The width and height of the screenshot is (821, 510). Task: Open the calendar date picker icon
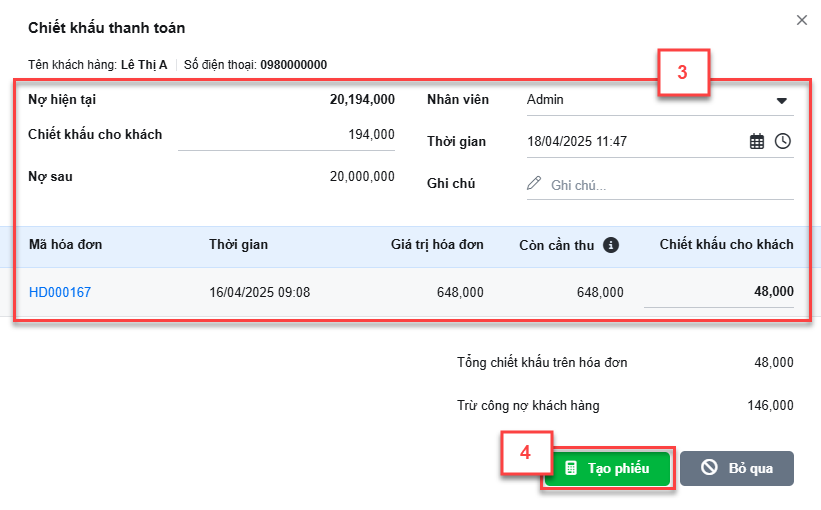(757, 141)
